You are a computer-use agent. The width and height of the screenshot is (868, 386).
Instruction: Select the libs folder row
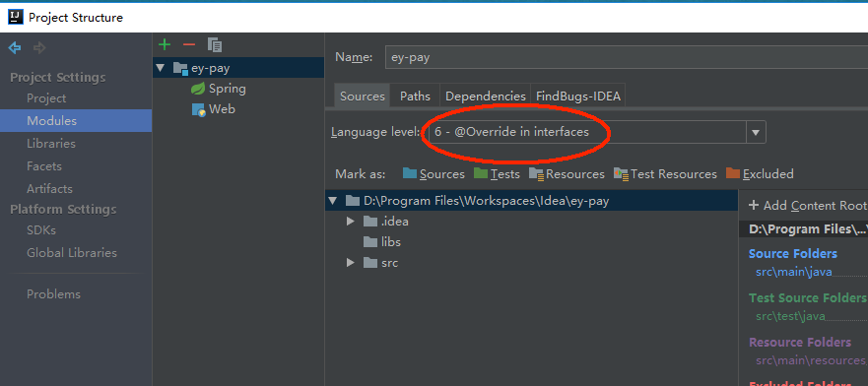(x=531, y=241)
